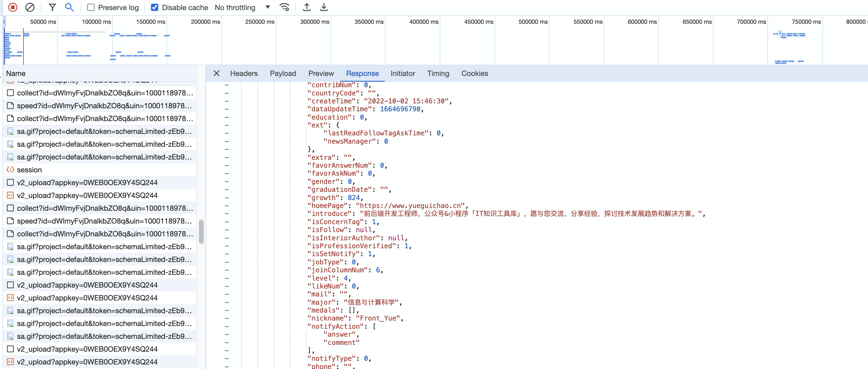Viewport: 868px width, 369px height.
Task: Switch to the Headers tab
Action: (244, 73)
